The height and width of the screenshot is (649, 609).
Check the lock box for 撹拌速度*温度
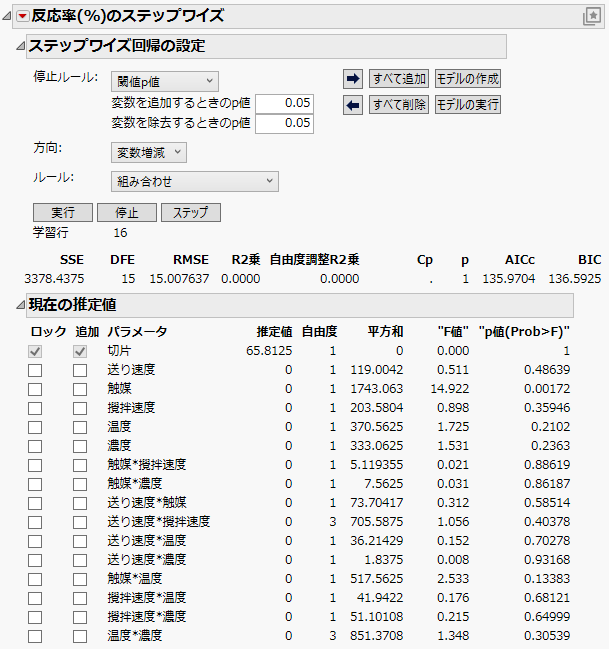[x=35, y=599]
